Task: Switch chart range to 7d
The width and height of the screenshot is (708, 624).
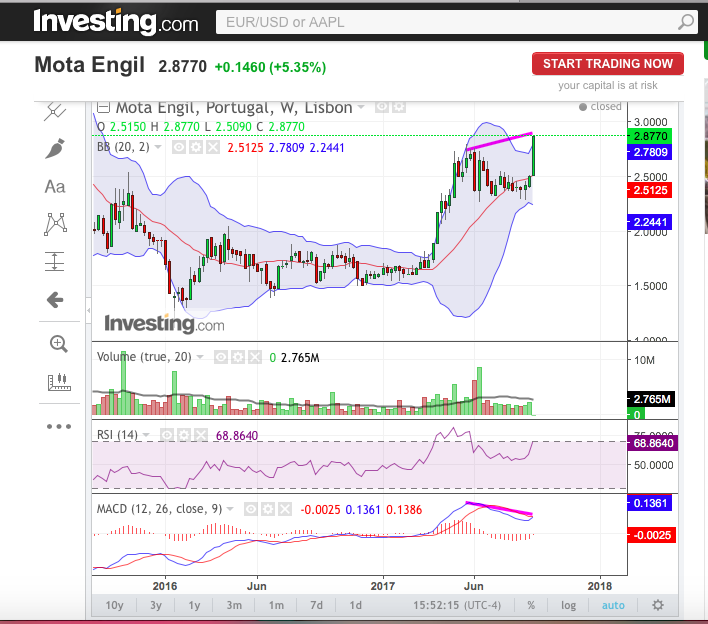Action: pos(317,605)
